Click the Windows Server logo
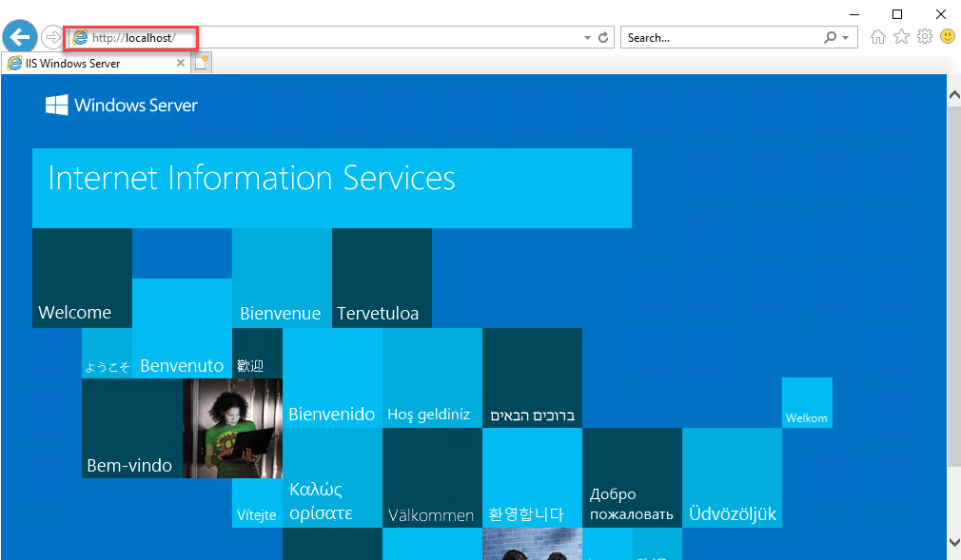 (122, 106)
